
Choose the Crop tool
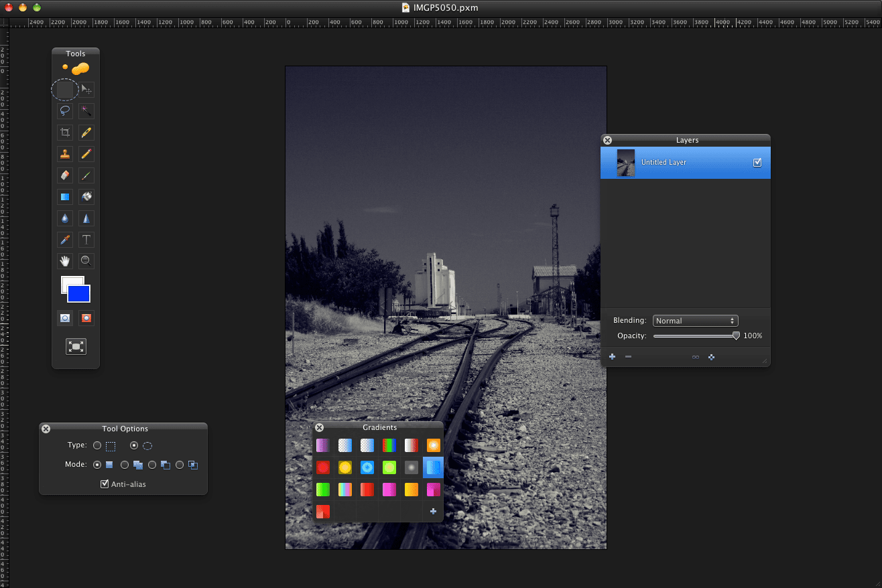pos(65,132)
